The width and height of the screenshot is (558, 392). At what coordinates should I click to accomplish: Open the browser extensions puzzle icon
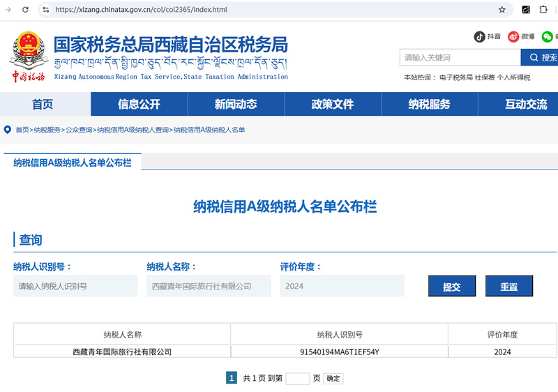point(544,10)
